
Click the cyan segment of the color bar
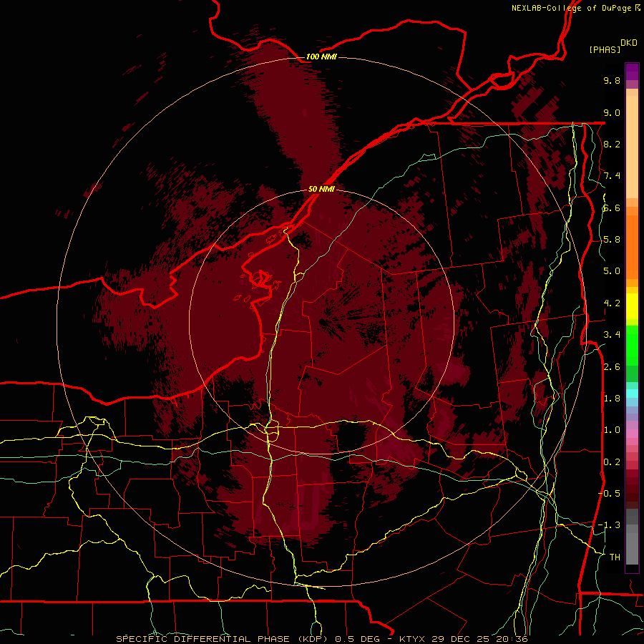pos(632,393)
